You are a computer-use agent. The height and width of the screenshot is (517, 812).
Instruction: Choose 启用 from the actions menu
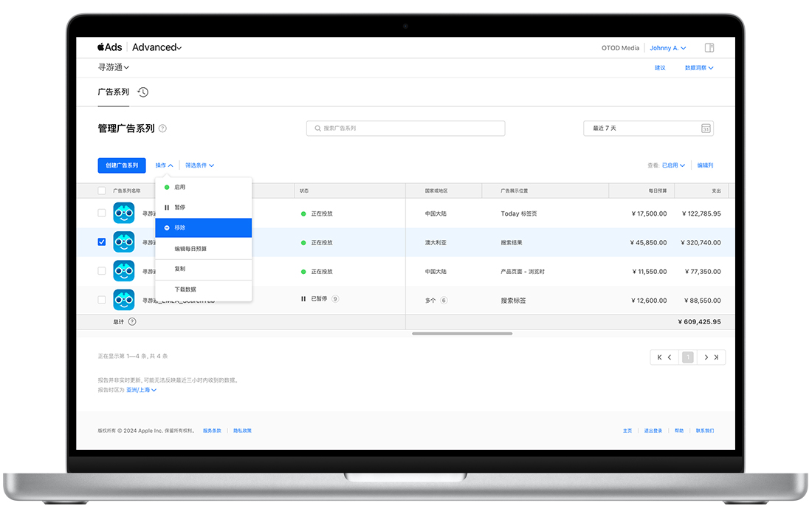pyautogui.click(x=204, y=187)
